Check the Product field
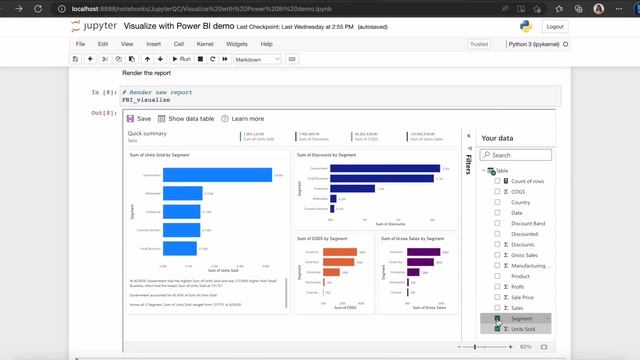640x360 pixels. tap(497, 276)
